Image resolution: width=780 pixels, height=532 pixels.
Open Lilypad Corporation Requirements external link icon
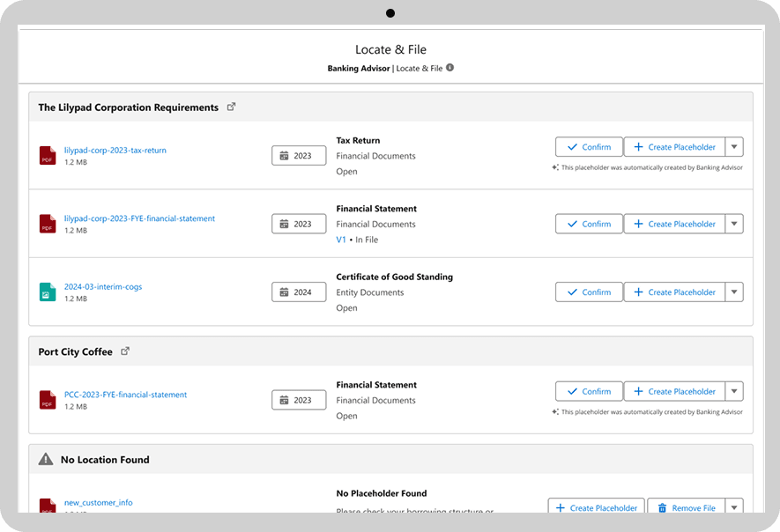tap(231, 107)
